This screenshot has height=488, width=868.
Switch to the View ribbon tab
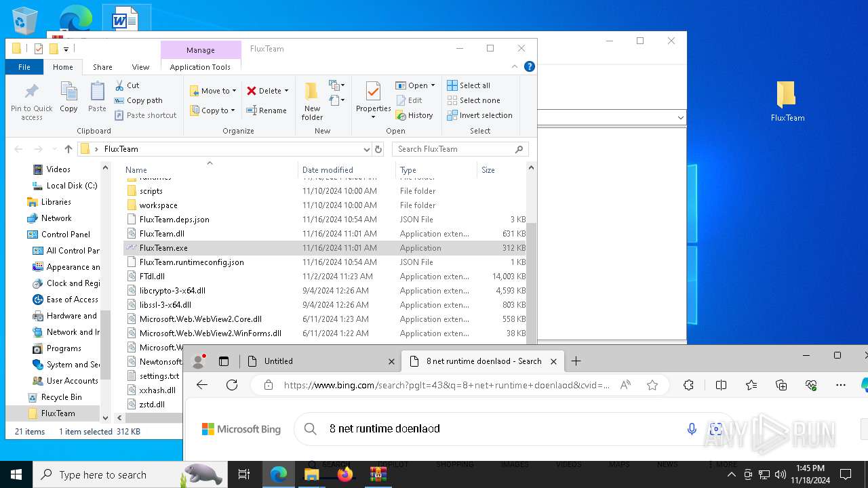pyautogui.click(x=140, y=67)
